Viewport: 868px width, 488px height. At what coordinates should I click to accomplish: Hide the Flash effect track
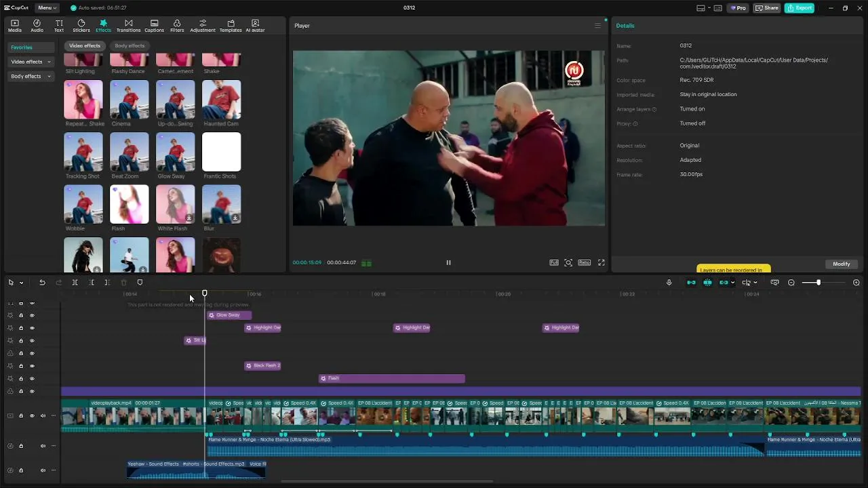point(32,379)
